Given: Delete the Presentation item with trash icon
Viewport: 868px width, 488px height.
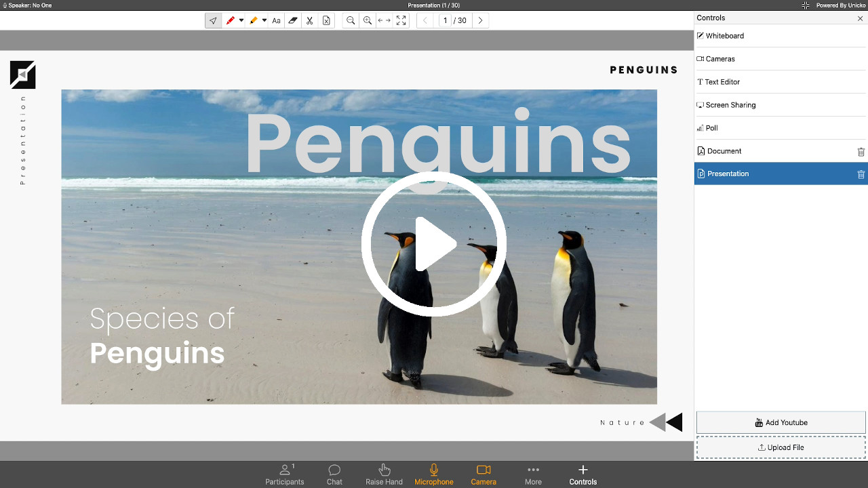Looking at the screenshot, I should [861, 174].
